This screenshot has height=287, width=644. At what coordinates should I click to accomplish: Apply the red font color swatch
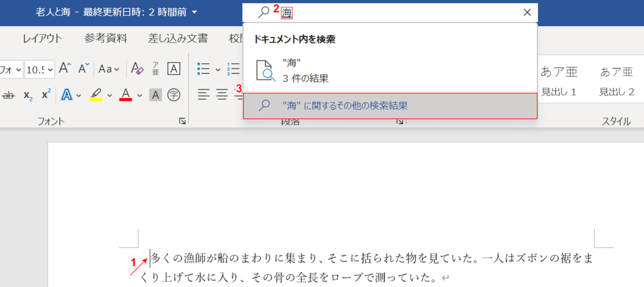coord(126,95)
